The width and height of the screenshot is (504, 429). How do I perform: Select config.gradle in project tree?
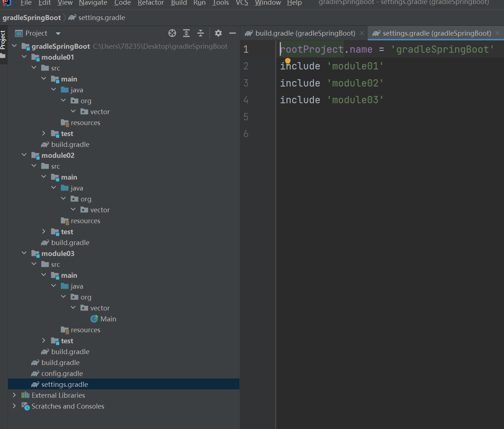coord(62,373)
